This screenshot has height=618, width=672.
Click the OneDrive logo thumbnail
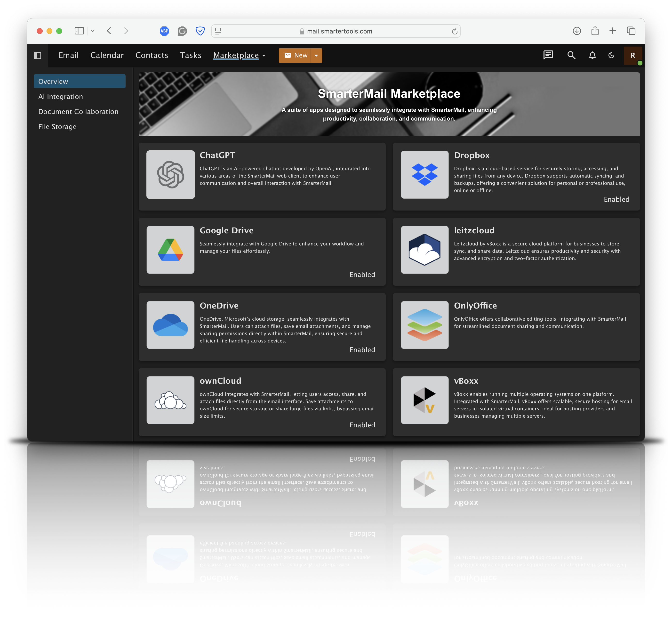[x=170, y=325]
